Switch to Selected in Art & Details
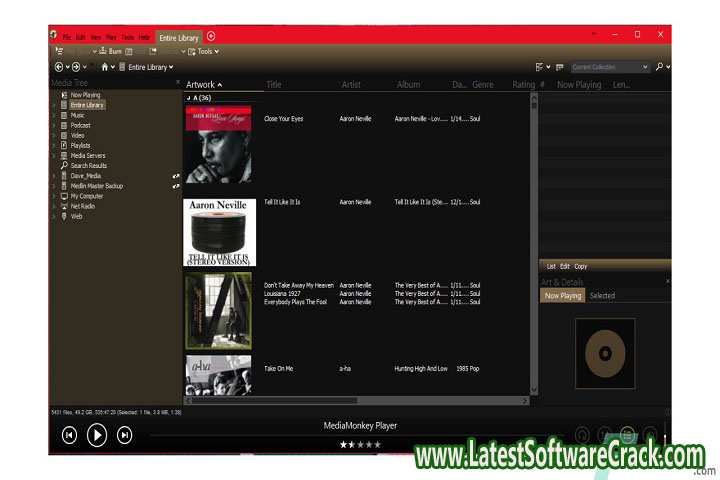This screenshot has width=720, height=480. coord(602,296)
